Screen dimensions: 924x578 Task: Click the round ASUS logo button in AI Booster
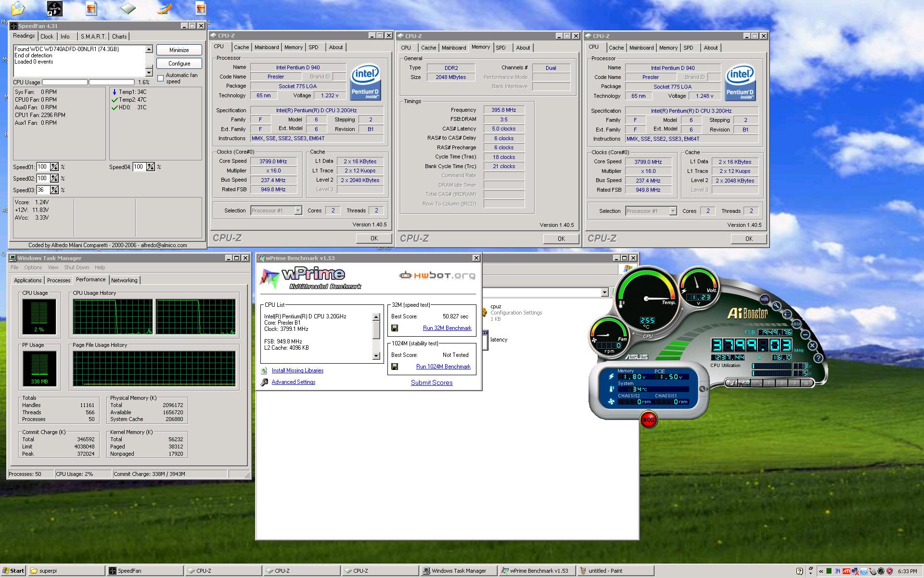tap(796, 324)
